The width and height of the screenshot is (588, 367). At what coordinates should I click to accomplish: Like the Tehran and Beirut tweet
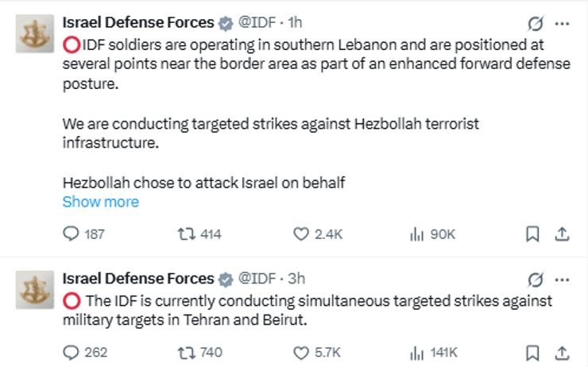(x=301, y=352)
